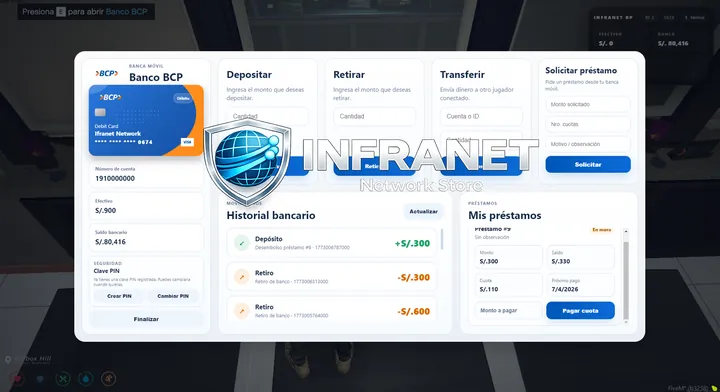The height and width of the screenshot is (392, 720).
Task: Click the shield armor icon in HUD
Action: coord(40,379)
